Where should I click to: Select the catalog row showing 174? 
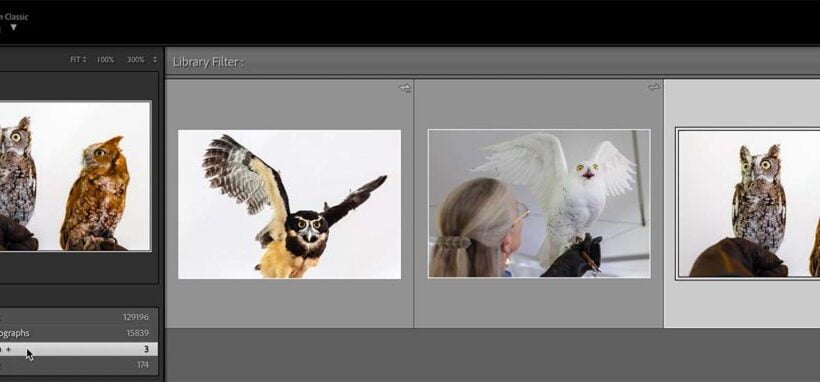[x=78, y=365]
